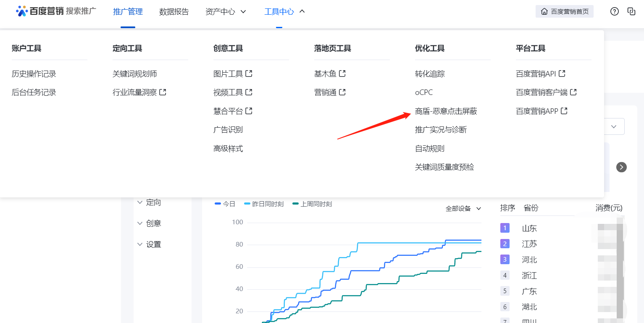Click the 湖北 province row
The height and width of the screenshot is (323, 644).
click(562, 307)
